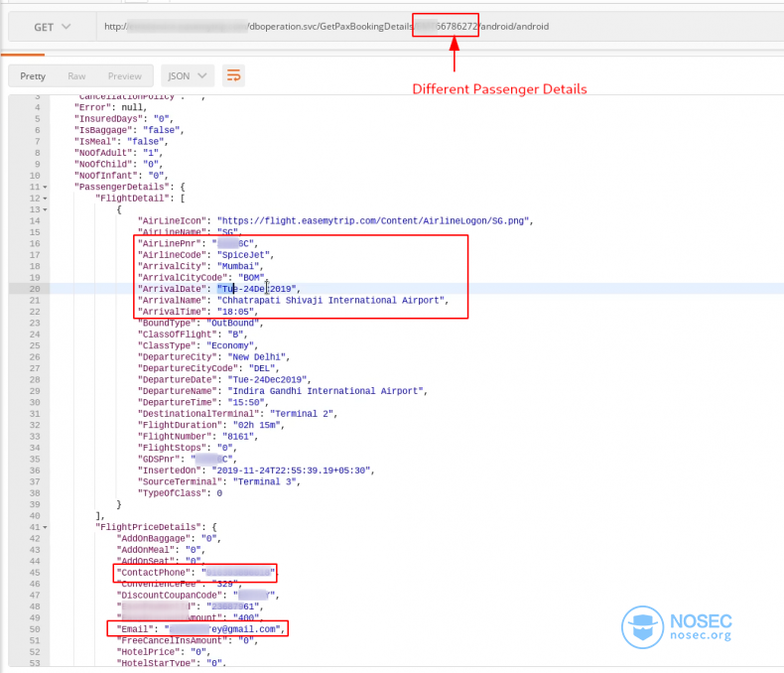The height and width of the screenshot is (673, 784).
Task: Click the DepartureDate Tue-24Dec2019 line
Action: [x=224, y=380]
